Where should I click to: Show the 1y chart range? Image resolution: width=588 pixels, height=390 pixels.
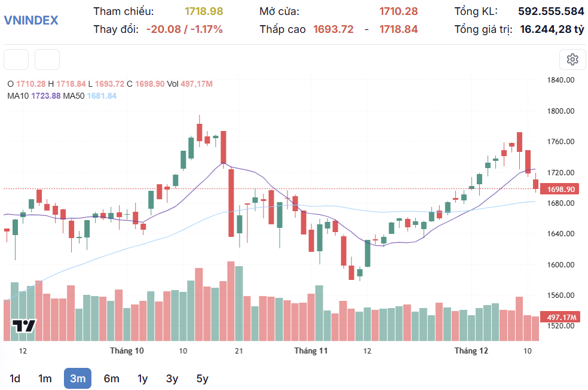pyautogui.click(x=142, y=378)
